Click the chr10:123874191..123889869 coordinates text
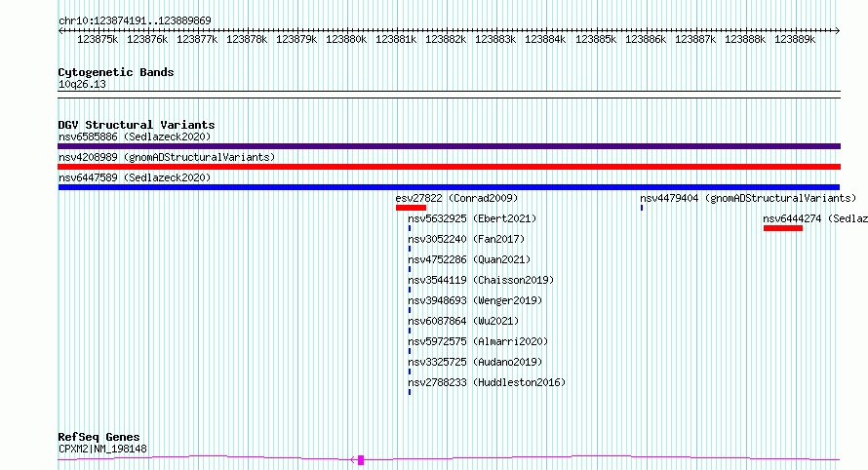 click(135, 20)
